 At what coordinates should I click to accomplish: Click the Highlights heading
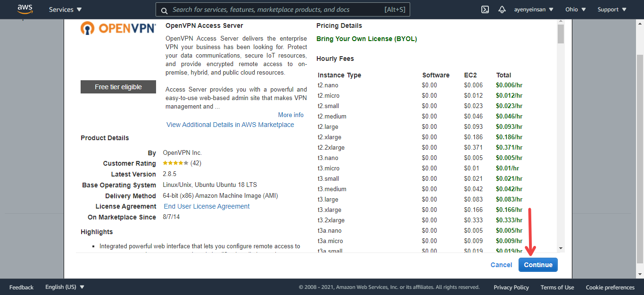tap(97, 232)
